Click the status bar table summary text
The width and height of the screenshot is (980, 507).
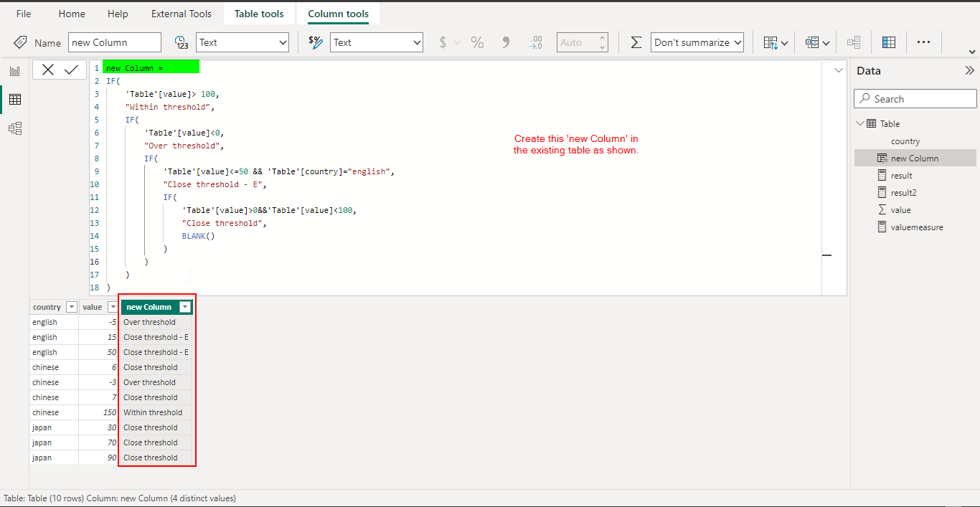(120, 498)
